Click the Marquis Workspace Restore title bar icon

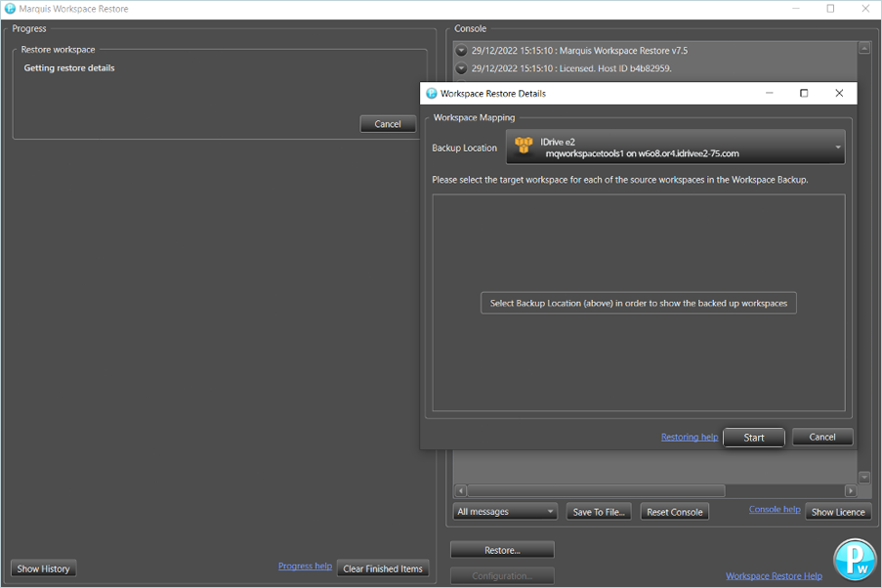click(x=10, y=9)
